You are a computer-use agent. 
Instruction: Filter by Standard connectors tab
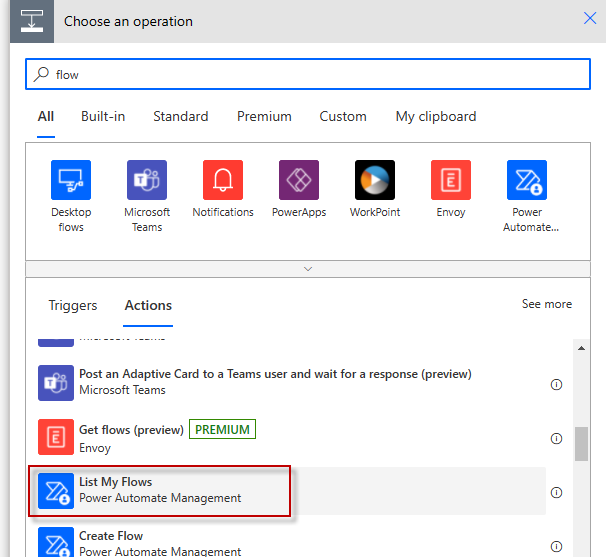click(181, 116)
